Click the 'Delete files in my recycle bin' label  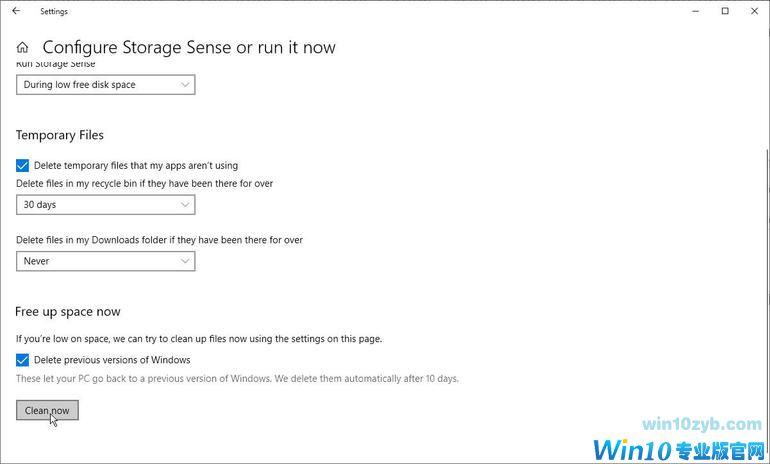145,184
